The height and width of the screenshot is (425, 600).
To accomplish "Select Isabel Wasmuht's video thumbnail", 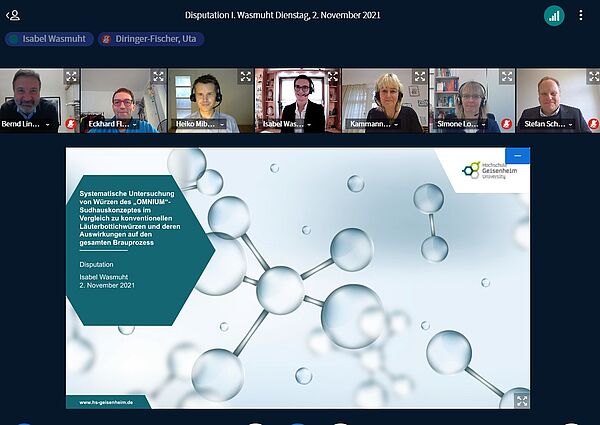I will pos(297,98).
